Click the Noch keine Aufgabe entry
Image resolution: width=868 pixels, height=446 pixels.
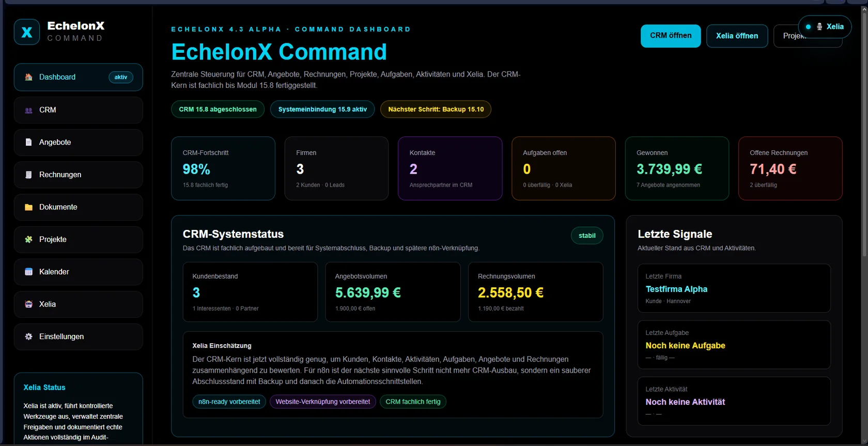(734, 345)
